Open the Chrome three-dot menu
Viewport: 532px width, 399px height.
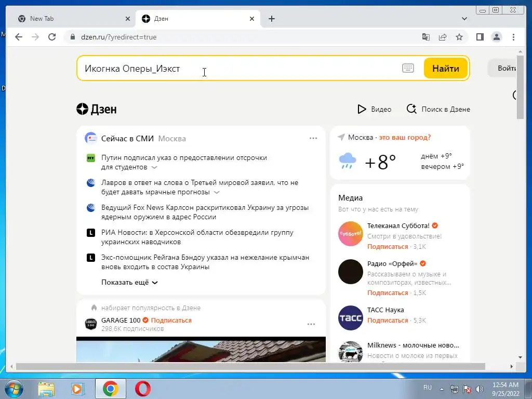click(513, 37)
